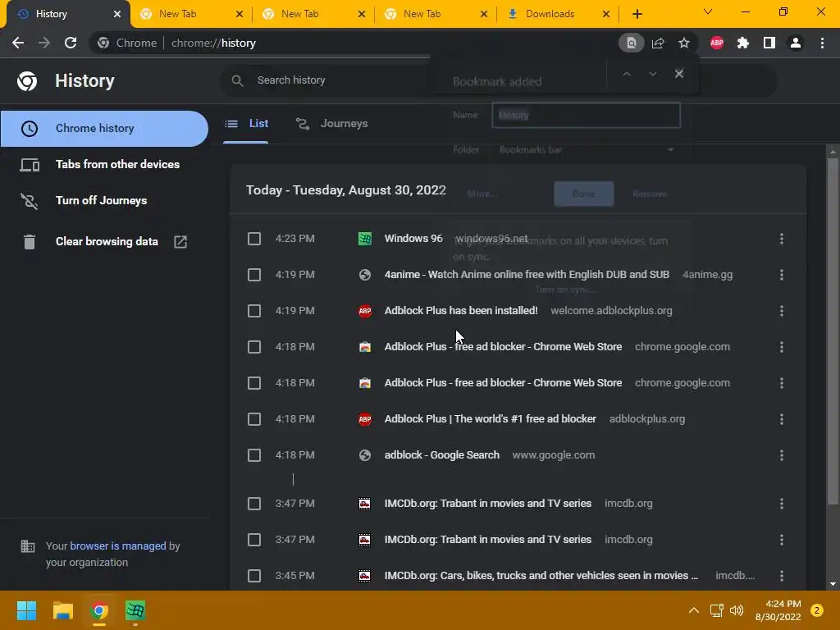The width and height of the screenshot is (840, 630).
Task: Open more actions for Windows 96 entry
Action: click(x=782, y=239)
